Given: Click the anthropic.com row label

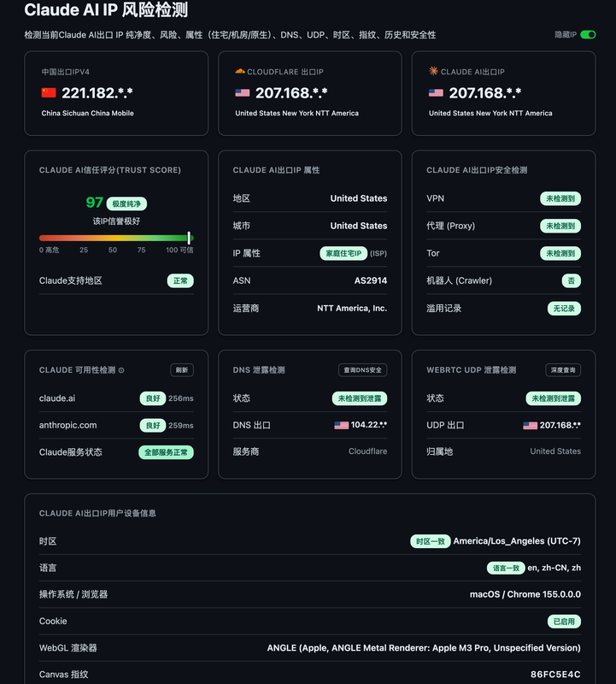Looking at the screenshot, I should coord(68,425).
